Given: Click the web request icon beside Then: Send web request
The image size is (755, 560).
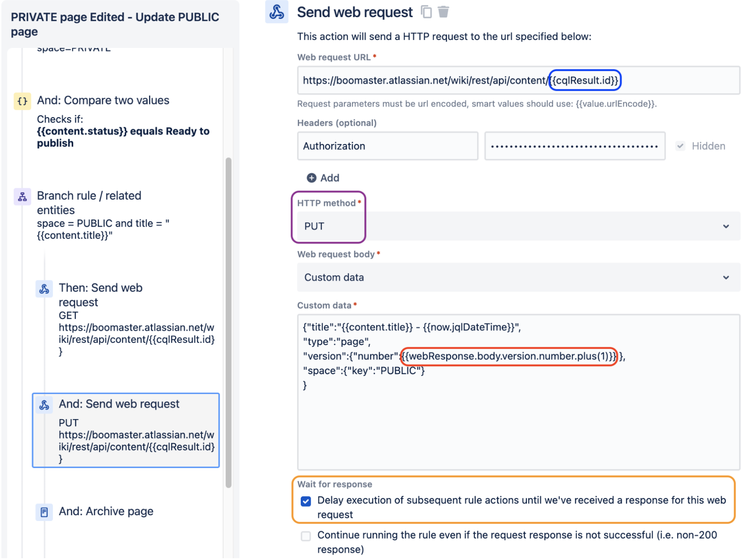Looking at the screenshot, I should tap(44, 289).
